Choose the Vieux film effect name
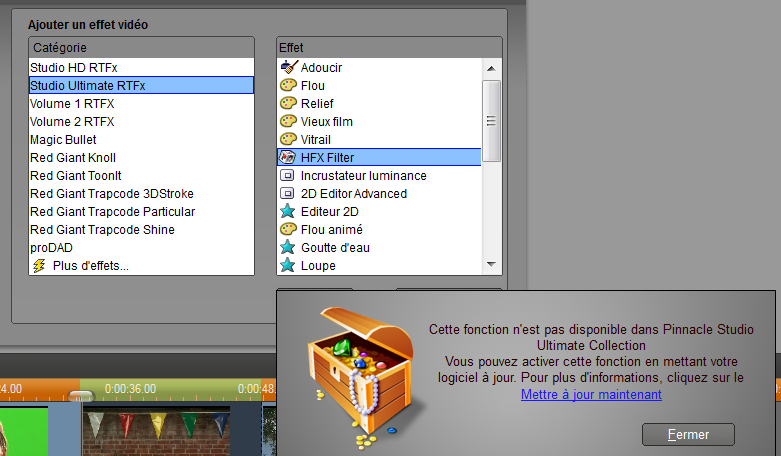The height and width of the screenshot is (456, 781). pyautogui.click(x=327, y=121)
